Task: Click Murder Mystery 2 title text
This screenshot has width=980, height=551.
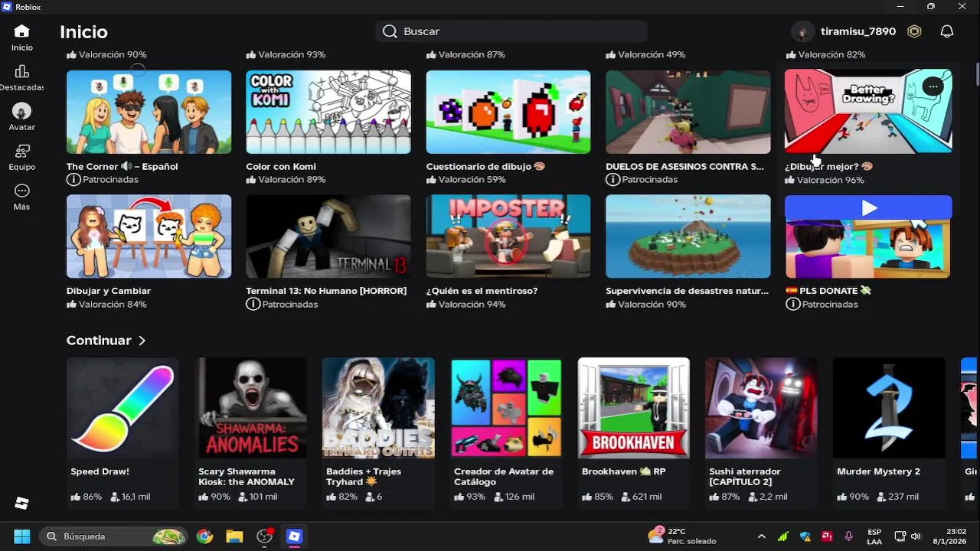Action: click(x=879, y=471)
